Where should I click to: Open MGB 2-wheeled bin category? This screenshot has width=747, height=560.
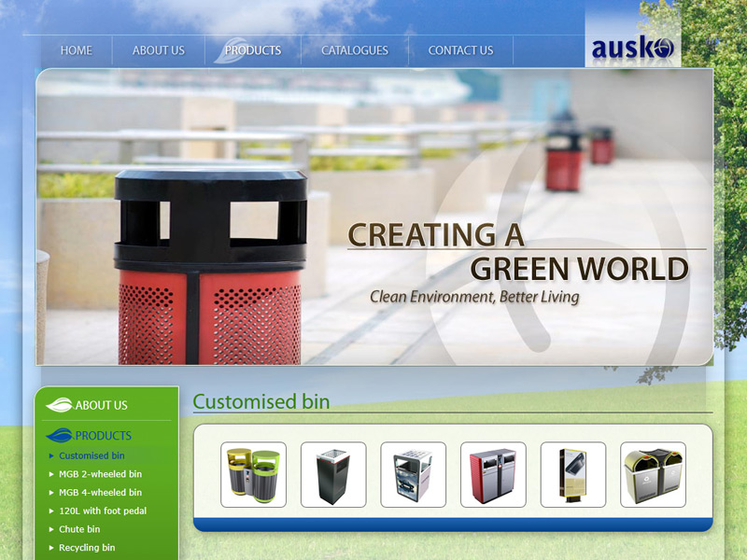(x=100, y=474)
